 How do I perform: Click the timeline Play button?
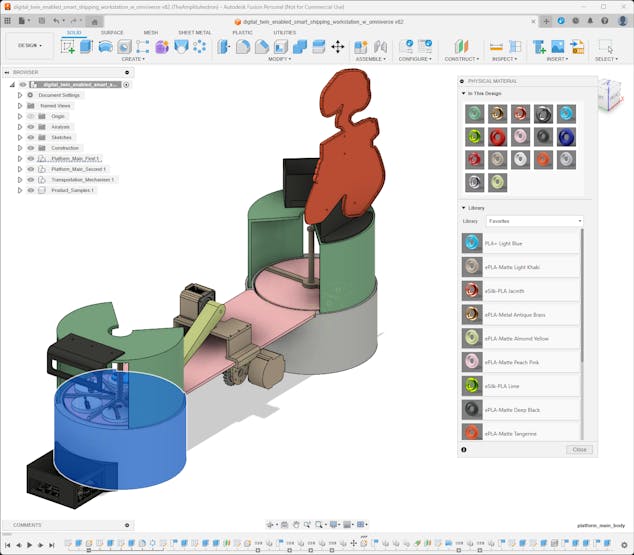tap(29, 545)
